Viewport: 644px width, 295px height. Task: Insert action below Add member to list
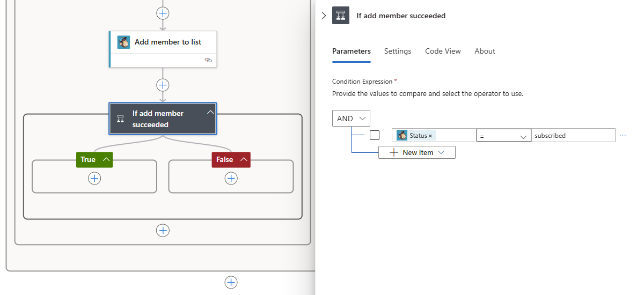pos(163,85)
